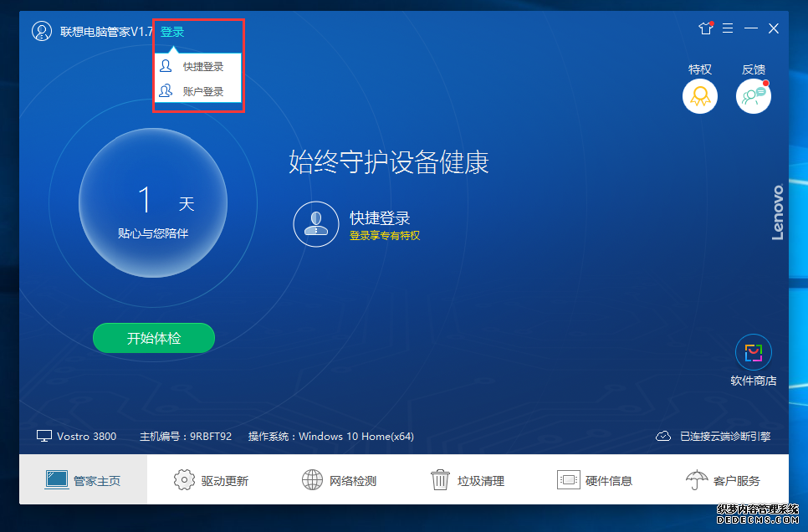This screenshot has height=532, width=808.
Task: Click the 反馈 label text
Action: pyautogui.click(x=754, y=69)
